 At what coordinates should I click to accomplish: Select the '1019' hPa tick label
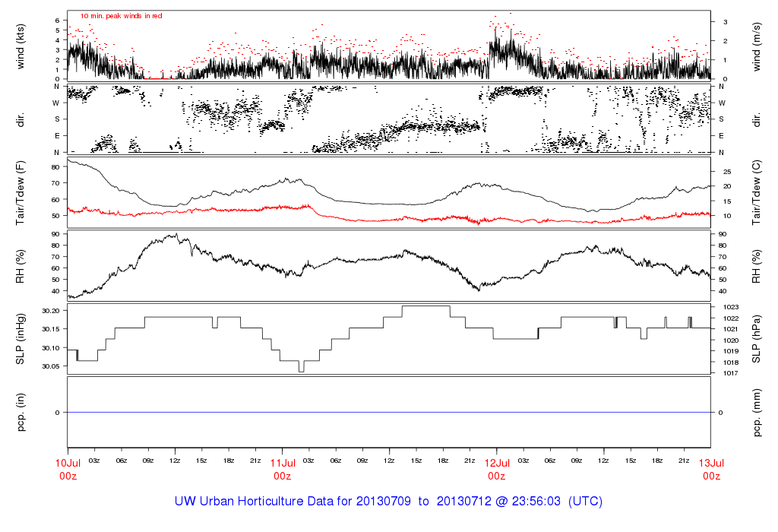click(731, 351)
